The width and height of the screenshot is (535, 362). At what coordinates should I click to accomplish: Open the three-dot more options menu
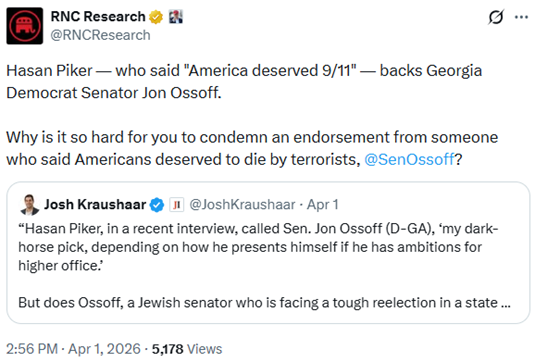click(521, 17)
